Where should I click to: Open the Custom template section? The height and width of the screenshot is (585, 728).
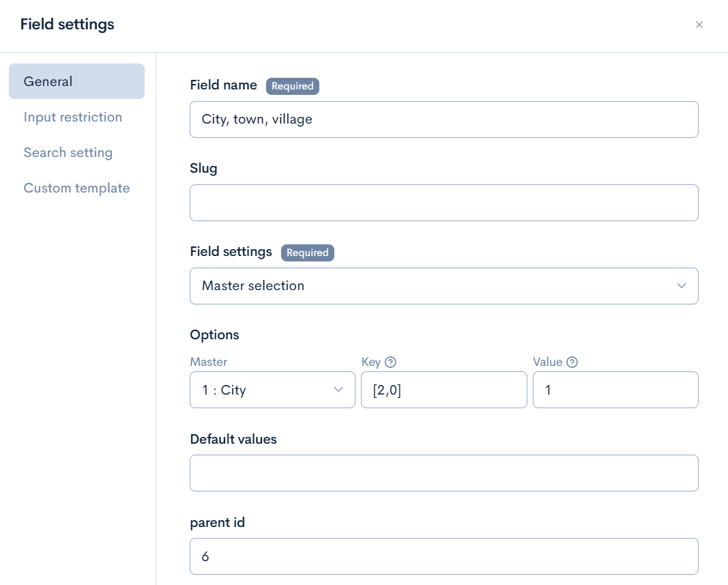76,188
